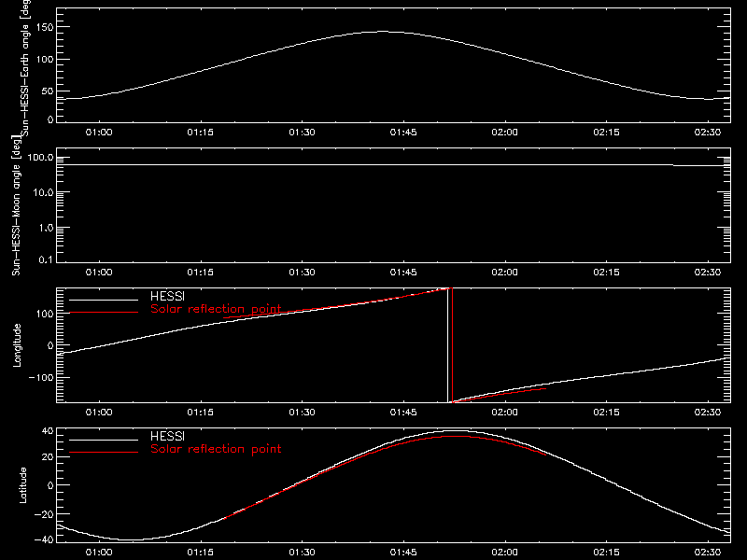747x560 pixels.
Task: Click 01:30 time label under Longitude plot
Action: [x=302, y=412]
